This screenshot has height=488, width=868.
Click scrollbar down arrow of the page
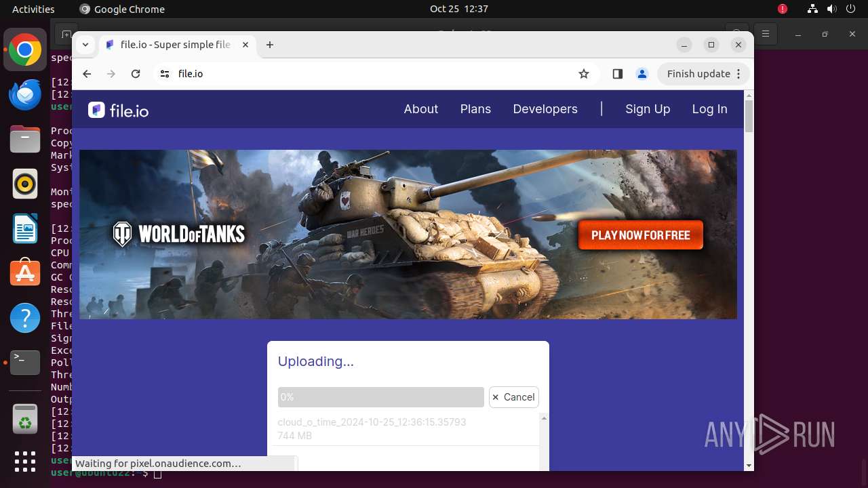tap(749, 466)
